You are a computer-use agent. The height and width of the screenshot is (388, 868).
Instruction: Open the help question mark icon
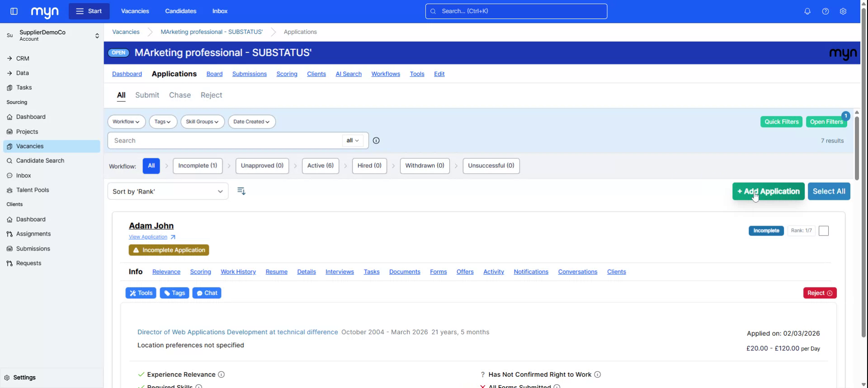tap(825, 11)
